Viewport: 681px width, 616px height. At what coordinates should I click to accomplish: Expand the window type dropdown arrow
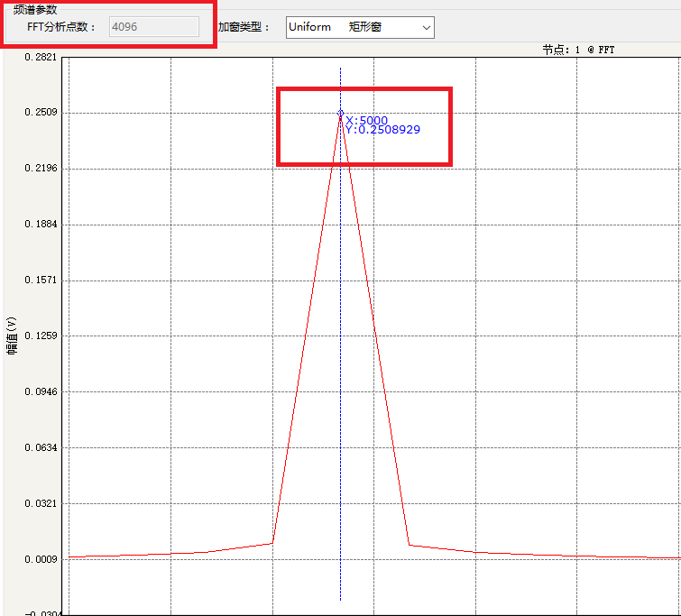[x=426, y=28]
